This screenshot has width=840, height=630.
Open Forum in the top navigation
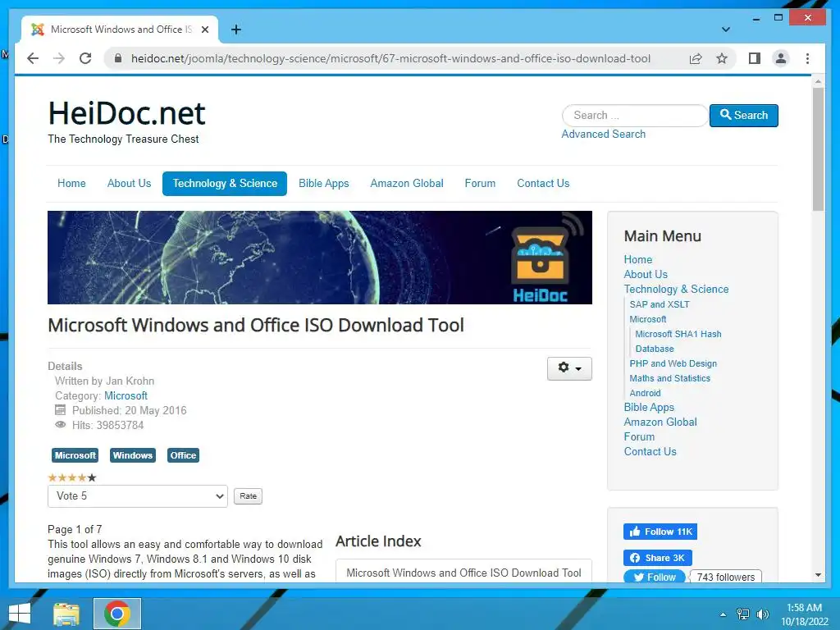point(480,183)
